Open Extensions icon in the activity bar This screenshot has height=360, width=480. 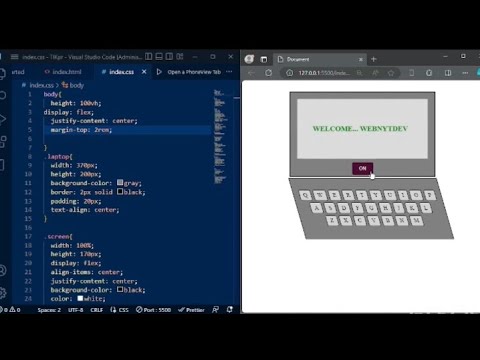click(3, 142)
